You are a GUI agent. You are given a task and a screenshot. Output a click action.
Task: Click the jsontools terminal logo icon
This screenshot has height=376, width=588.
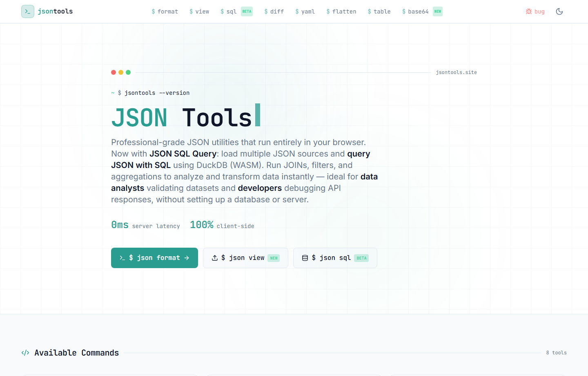28,11
